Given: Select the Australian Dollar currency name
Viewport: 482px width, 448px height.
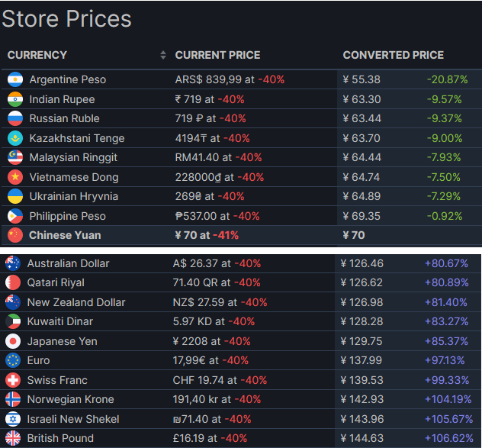Looking at the screenshot, I should pyautogui.click(x=68, y=263).
